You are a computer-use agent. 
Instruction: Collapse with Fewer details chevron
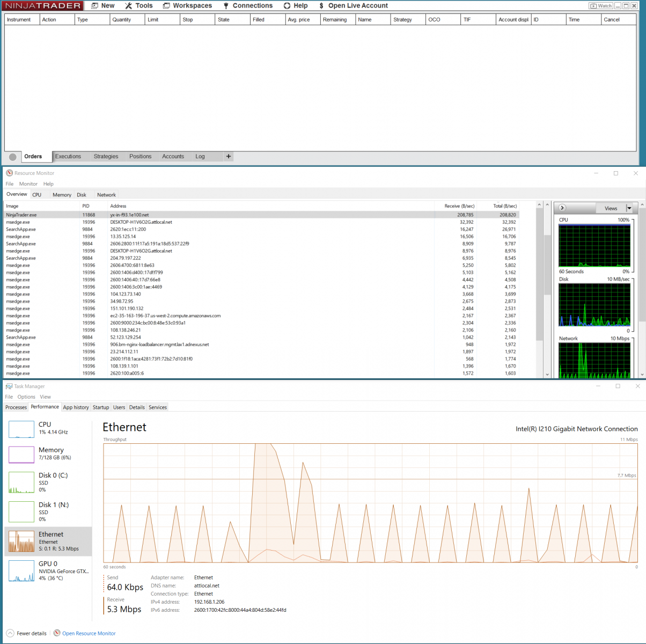pyautogui.click(x=10, y=633)
